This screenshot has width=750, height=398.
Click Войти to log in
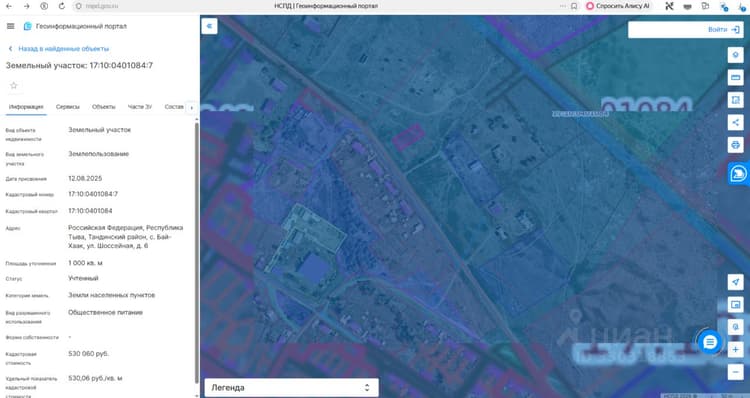(x=723, y=30)
